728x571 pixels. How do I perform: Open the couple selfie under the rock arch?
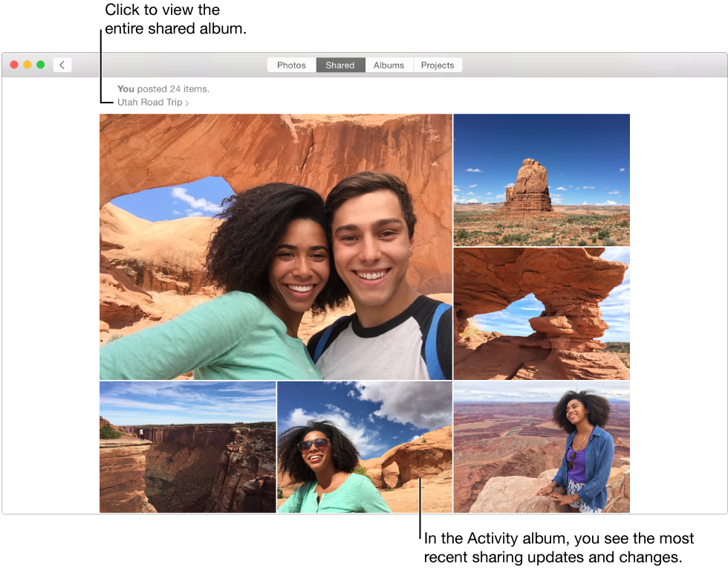coord(275,245)
